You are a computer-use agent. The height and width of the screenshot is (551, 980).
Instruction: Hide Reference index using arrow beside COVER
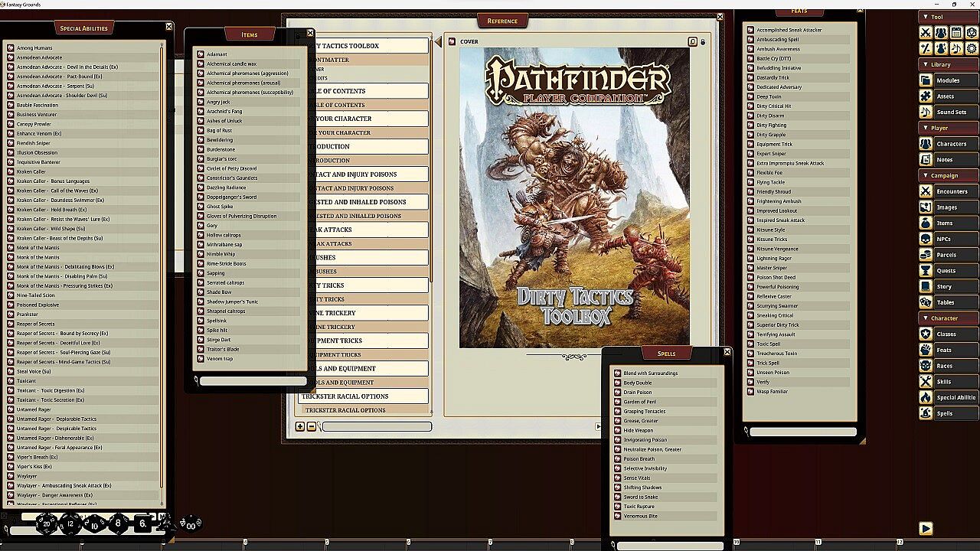[x=439, y=42]
